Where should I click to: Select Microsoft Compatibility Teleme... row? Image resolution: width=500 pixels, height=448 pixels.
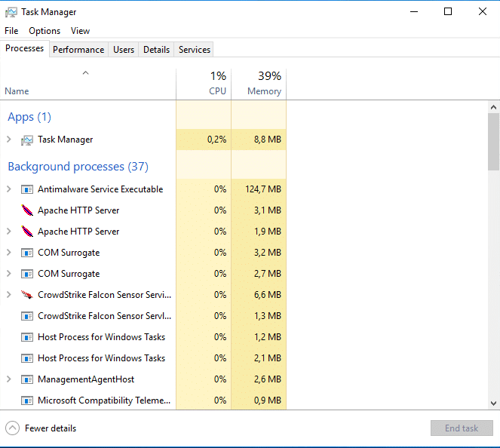coord(104,400)
